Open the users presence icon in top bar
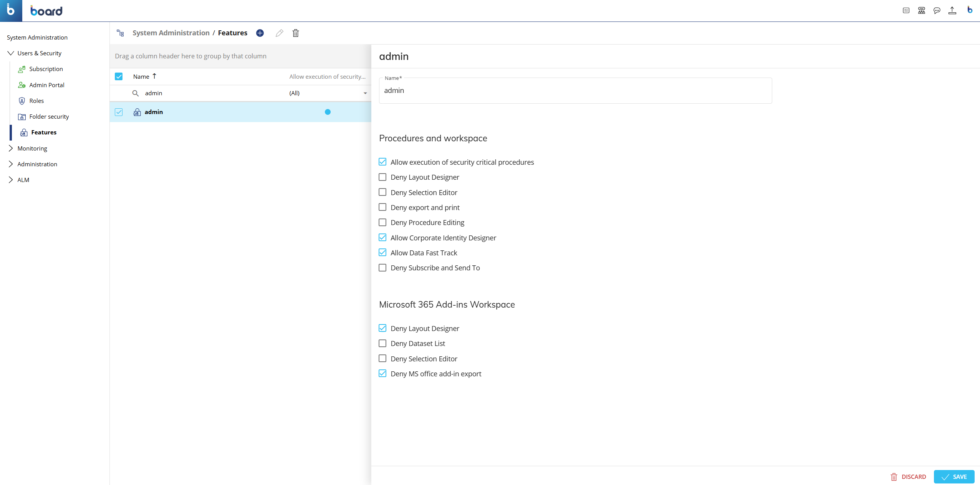The height and width of the screenshot is (485, 980). tap(921, 11)
